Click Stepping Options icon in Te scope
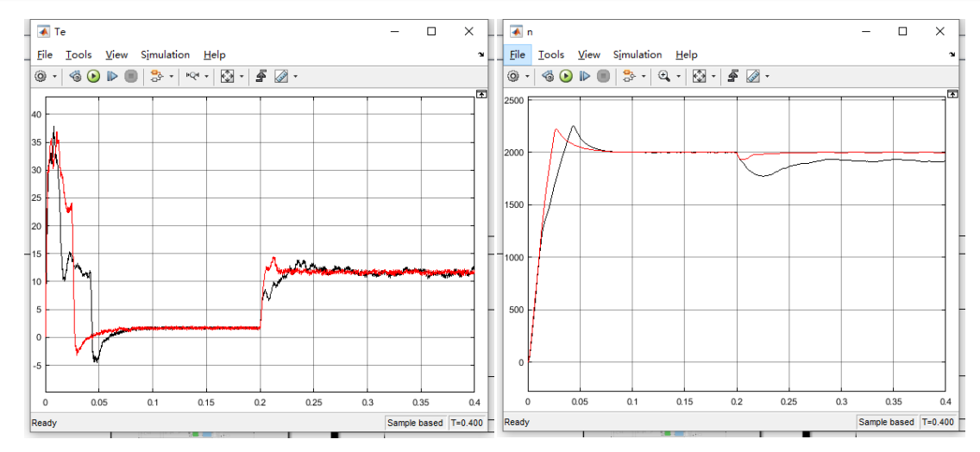Image resolution: width=980 pixels, height=452 pixels. 75,76
